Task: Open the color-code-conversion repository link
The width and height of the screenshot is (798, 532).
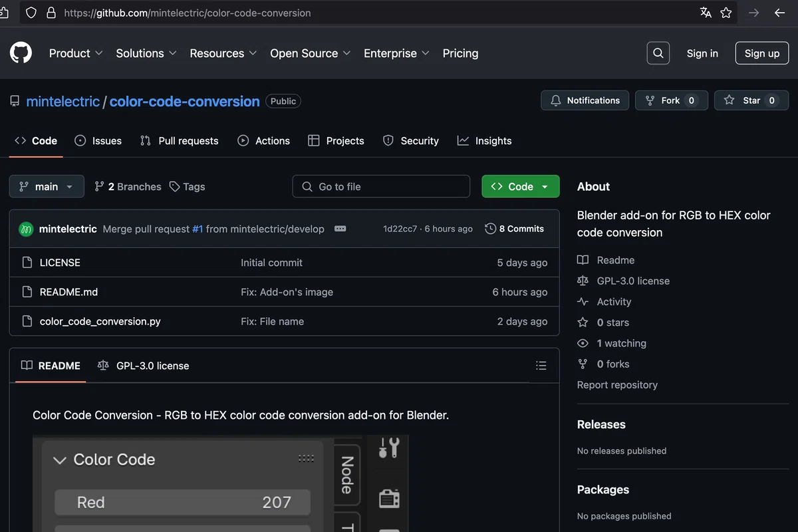Action: coord(184,101)
